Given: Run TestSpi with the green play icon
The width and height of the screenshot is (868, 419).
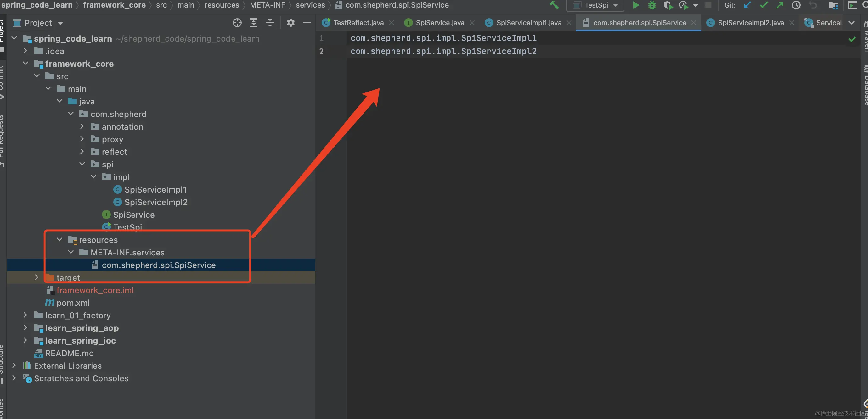Looking at the screenshot, I should pyautogui.click(x=636, y=5).
